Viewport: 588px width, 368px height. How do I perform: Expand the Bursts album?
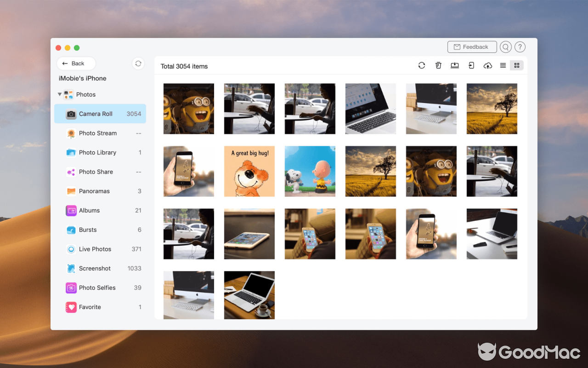[87, 230]
